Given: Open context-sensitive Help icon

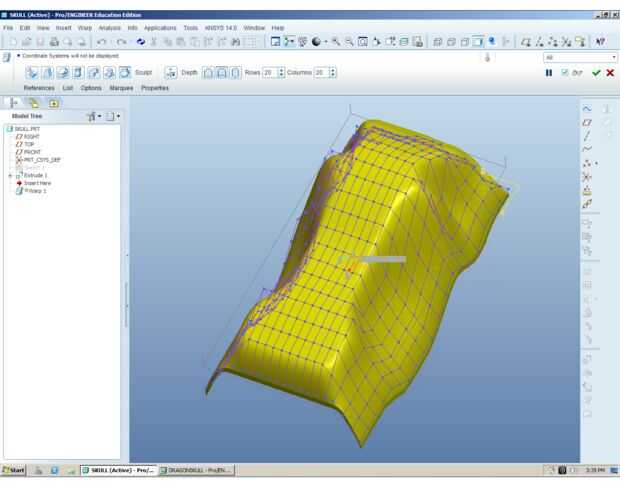Looking at the screenshot, I should click(600, 41).
